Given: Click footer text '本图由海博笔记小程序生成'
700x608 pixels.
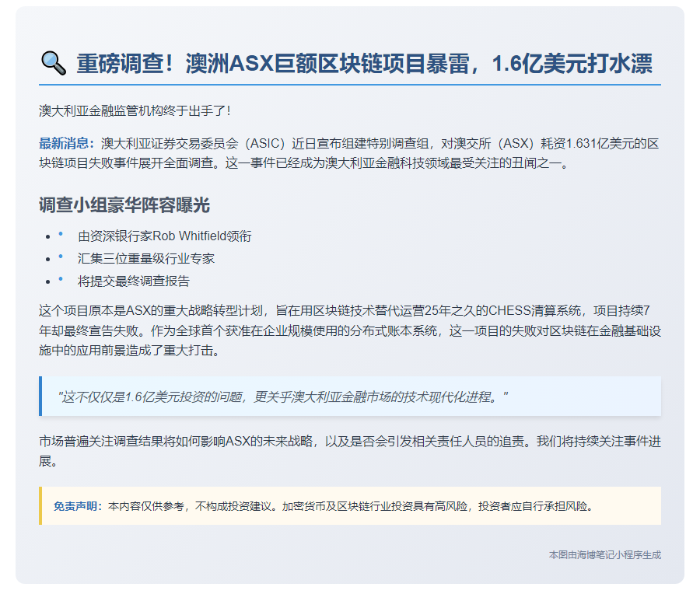Looking at the screenshot, I should pyautogui.click(x=605, y=555).
